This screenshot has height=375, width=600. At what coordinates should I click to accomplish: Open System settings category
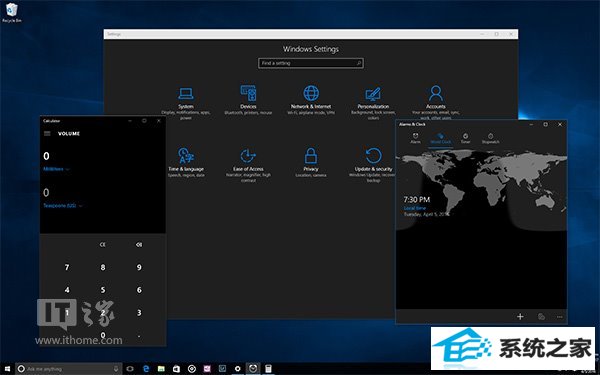coord(186,103)
